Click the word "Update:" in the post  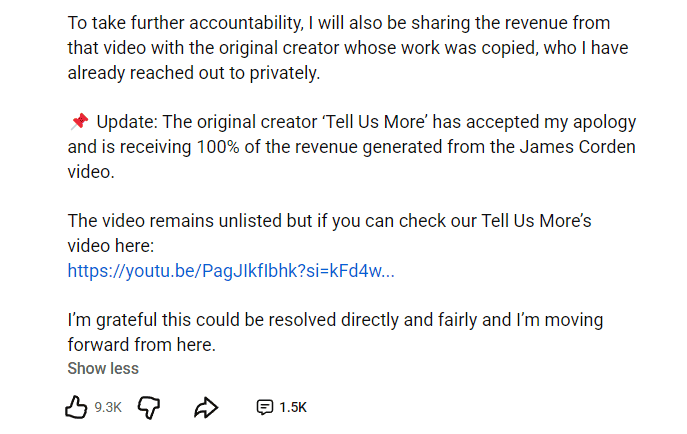click(128, 122)
